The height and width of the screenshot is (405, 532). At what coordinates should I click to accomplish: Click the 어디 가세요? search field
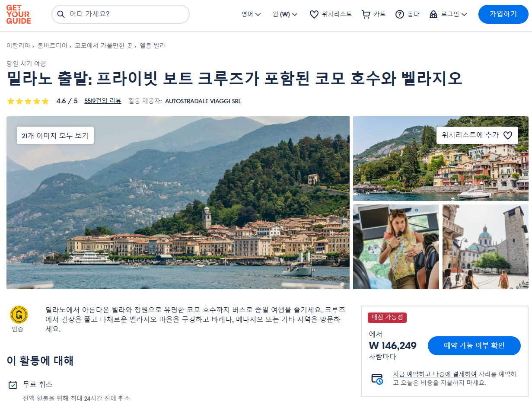121,14
